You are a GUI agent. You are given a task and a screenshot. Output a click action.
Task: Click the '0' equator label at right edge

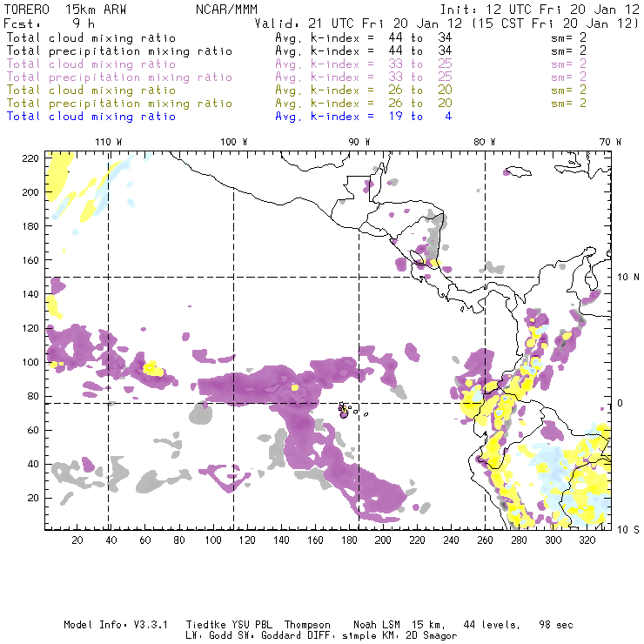621,403
